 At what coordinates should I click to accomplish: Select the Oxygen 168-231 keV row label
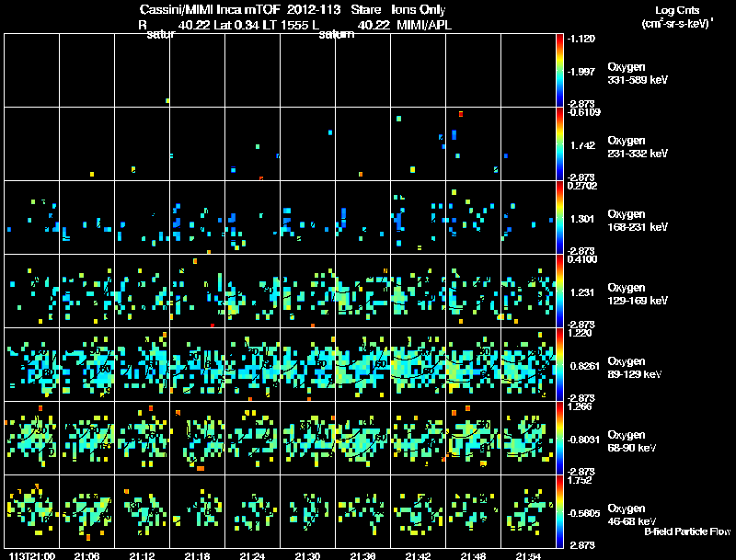point(638,221)
